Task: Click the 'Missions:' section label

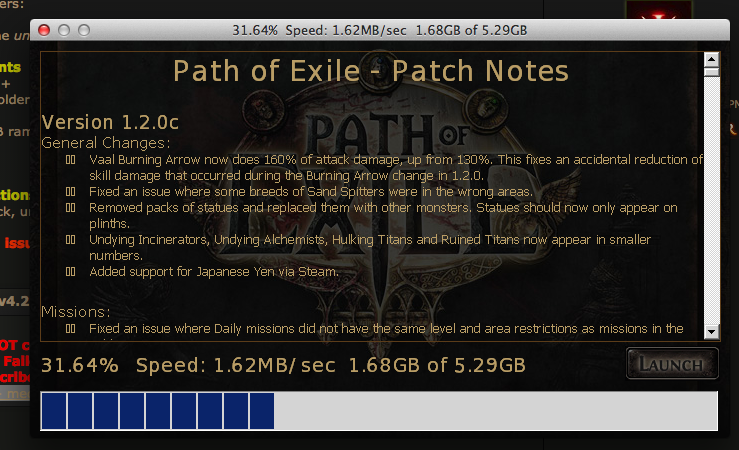Action: tap(75, 312)
